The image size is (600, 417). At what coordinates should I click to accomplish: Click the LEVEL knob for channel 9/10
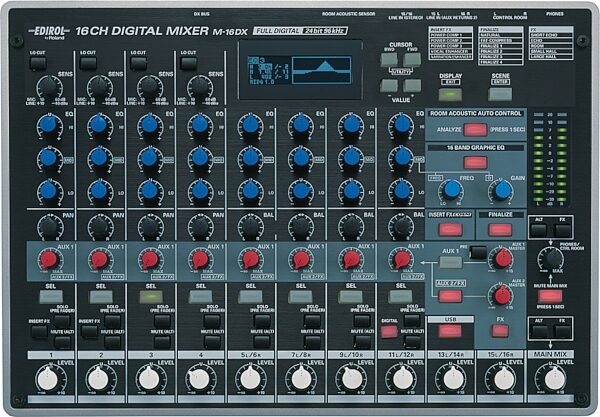[351, 380]
